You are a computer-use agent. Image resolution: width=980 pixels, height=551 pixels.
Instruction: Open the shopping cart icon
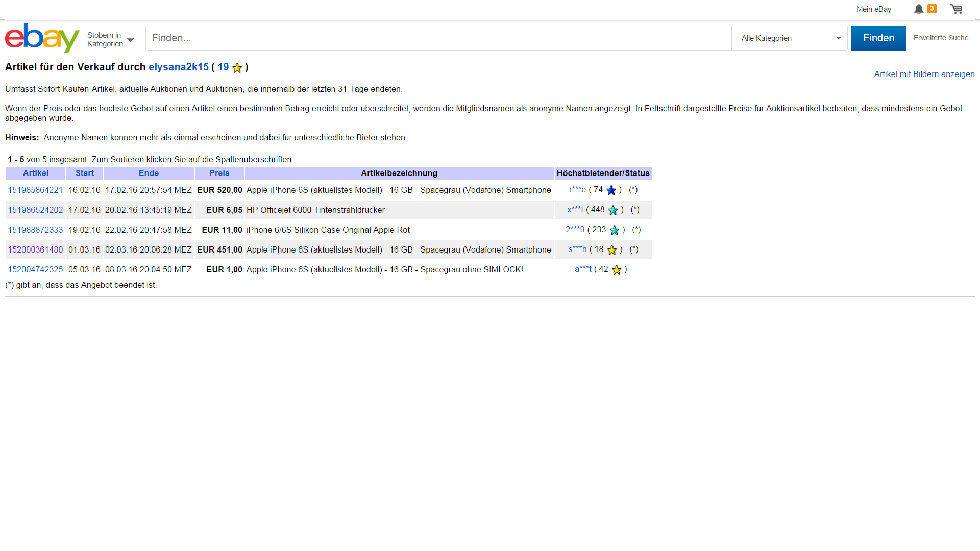tap(956, 9)
